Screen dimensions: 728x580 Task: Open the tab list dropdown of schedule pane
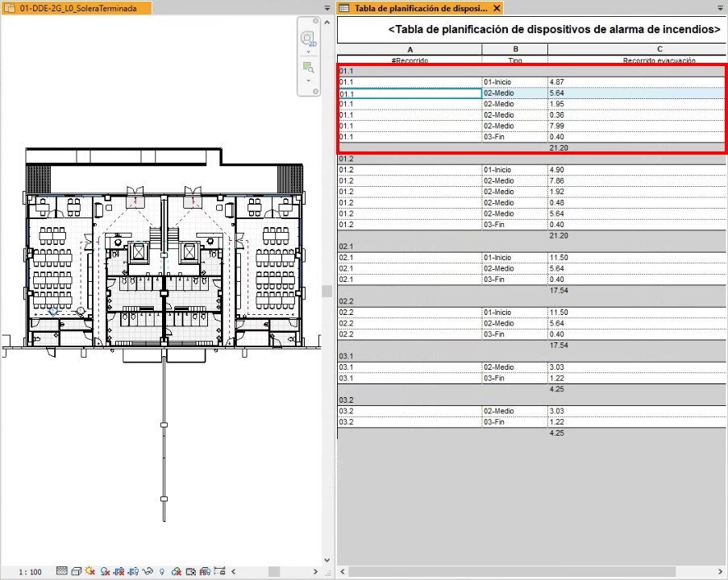720,8
